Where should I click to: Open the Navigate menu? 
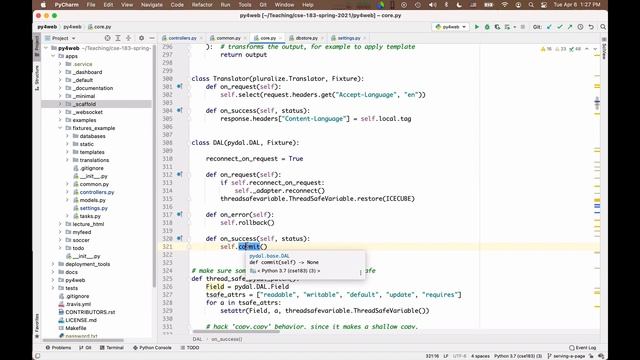coord(151,5)
